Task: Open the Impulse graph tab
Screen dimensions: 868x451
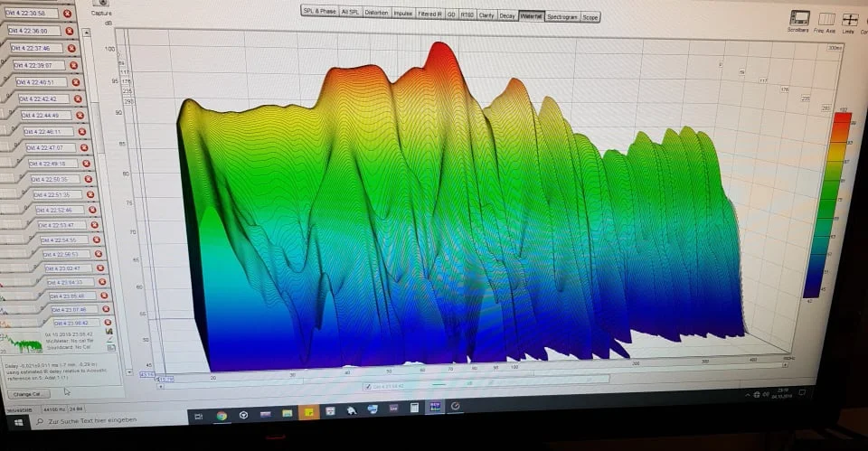Action: click(x=402, y=14)
